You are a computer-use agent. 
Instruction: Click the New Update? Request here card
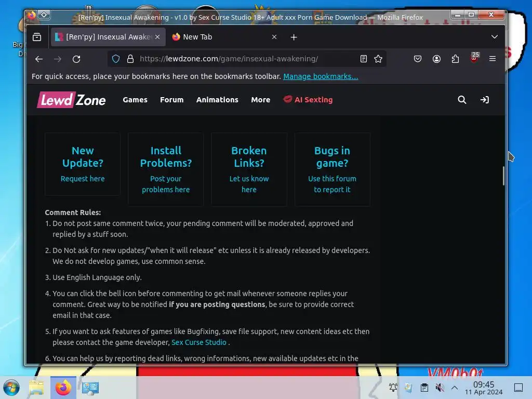[83, 164]
